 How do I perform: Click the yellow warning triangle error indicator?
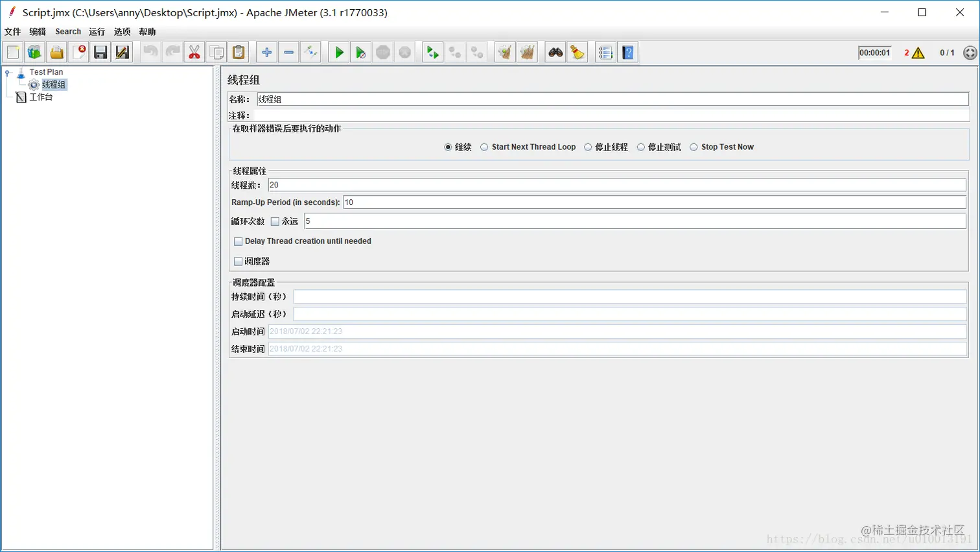pyautogui.click(x=918, y=53)
